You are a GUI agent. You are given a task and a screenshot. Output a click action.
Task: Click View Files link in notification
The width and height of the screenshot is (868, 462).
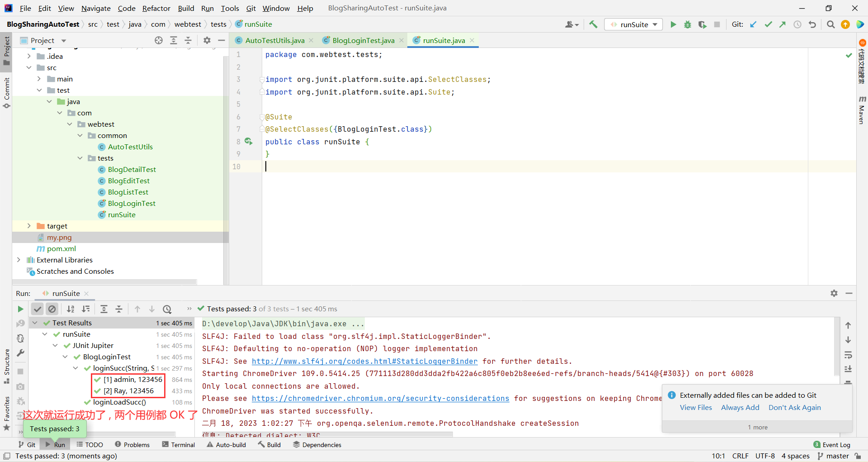point(696,407)
